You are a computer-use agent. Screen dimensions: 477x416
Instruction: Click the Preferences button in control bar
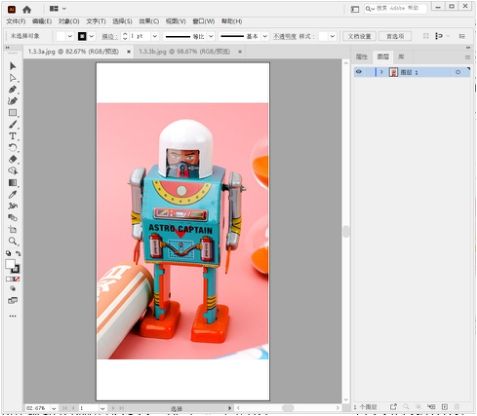[x=395, y=36]
